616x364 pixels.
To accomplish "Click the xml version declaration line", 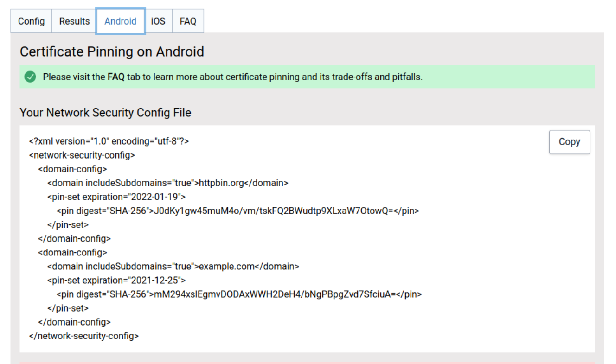I will coord(109,141).
